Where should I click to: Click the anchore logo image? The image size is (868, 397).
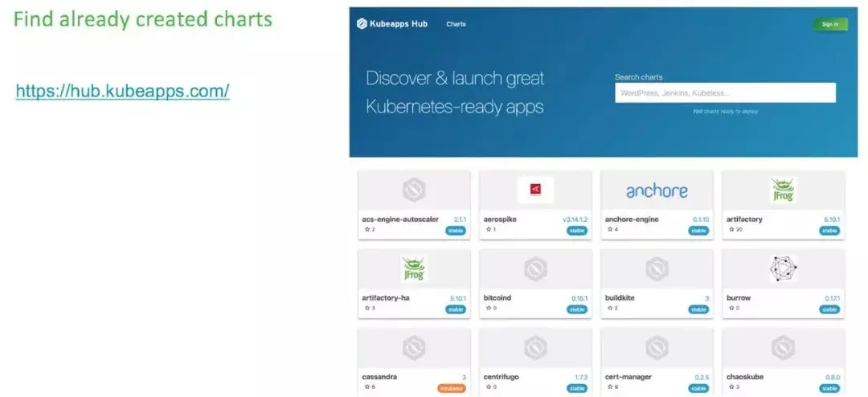click(657, 191)
